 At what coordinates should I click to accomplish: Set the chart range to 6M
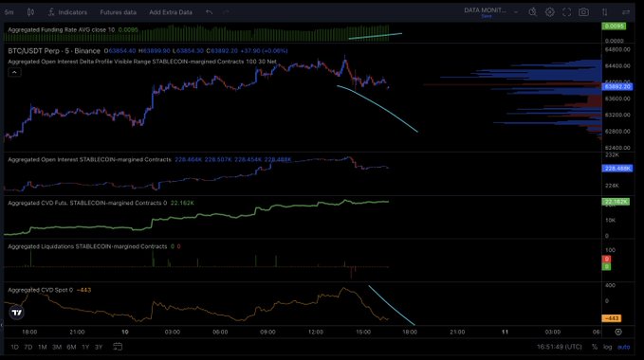click(x=71, y=347)
